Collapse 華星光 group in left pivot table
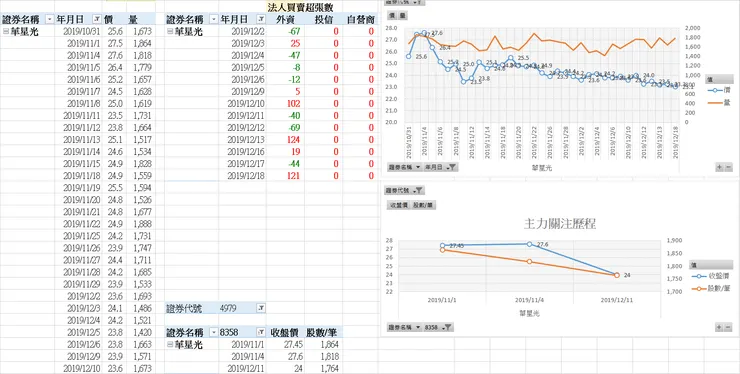The width and height of the screenshot is (740, 374). tap(5, 32)
